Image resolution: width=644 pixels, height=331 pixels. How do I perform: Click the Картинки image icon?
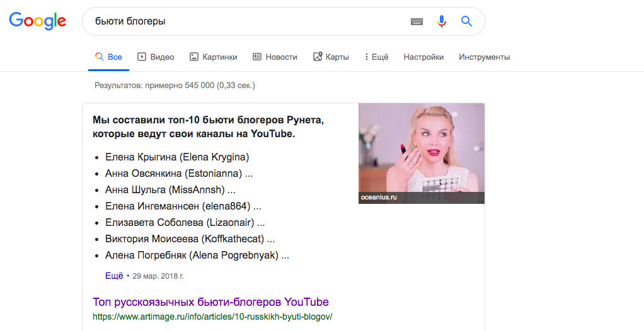[194, 57]
